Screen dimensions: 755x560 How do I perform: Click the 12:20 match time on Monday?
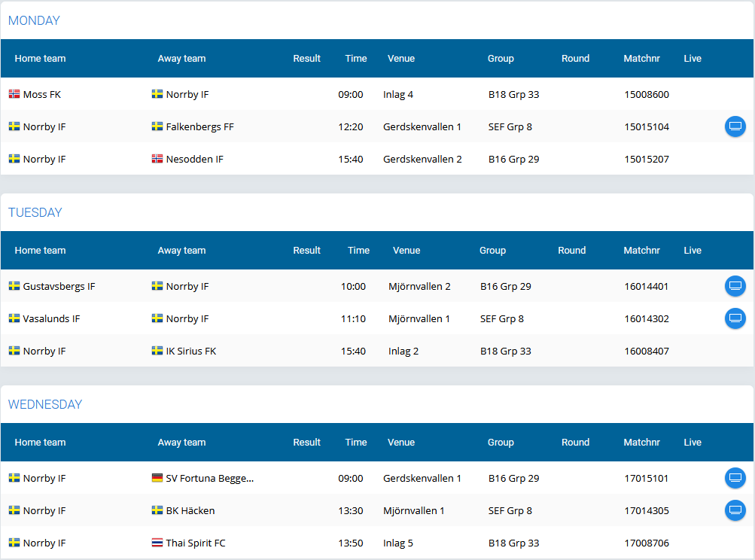pyautogui.click(x=351, y=126)
